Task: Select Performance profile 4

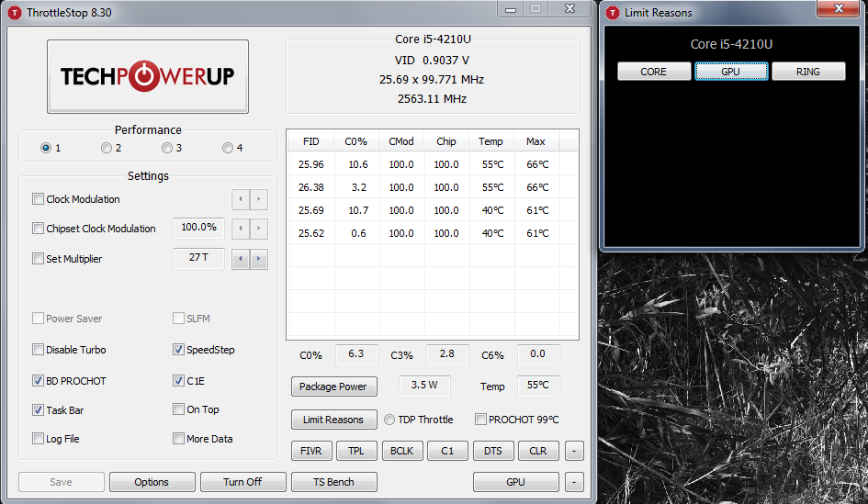Action: (x=228, y=148)
